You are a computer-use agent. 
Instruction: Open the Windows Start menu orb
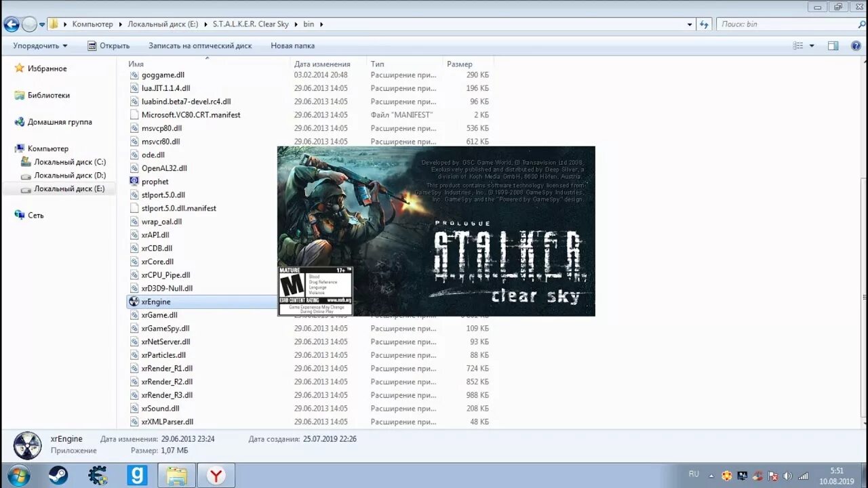18,474
